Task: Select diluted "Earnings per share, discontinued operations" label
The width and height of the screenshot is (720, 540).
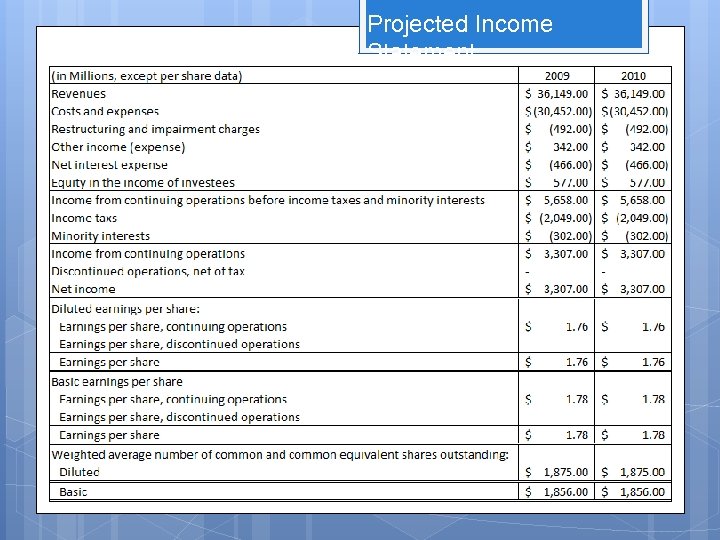Action: click(180, 344)
